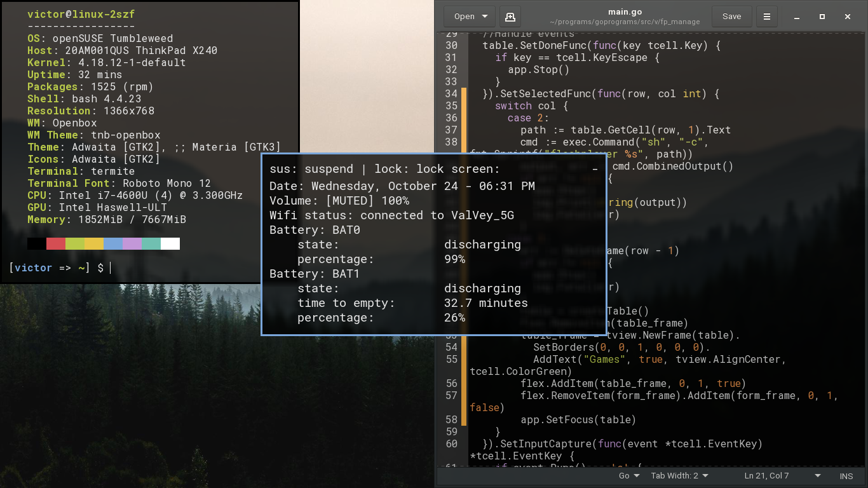This screenshot has height=488, width=868.
Task: Click the victor@linux-2szf heading in terminal
Action: 81,14
